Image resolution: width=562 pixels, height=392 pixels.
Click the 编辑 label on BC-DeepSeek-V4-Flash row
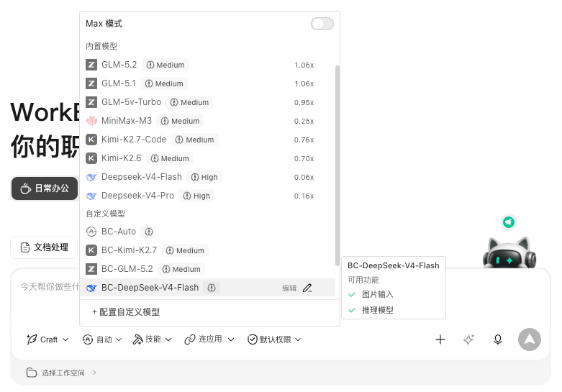[x=289, y=288]
